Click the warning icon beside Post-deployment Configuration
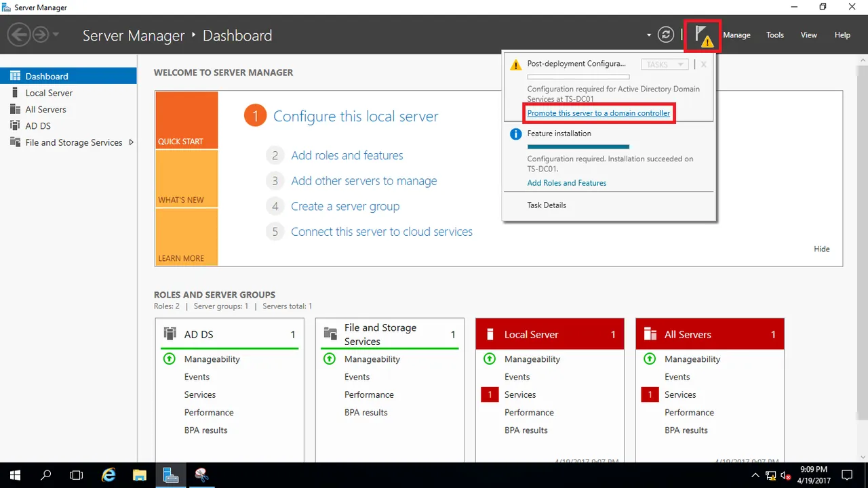868x488 pixels. [x=516, y=65]
